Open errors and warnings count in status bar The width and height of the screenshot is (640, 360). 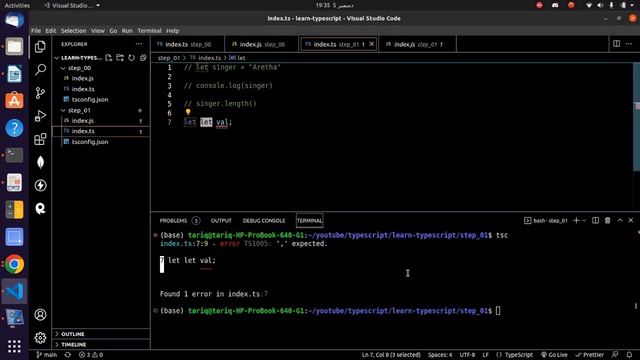click(91, 355)
